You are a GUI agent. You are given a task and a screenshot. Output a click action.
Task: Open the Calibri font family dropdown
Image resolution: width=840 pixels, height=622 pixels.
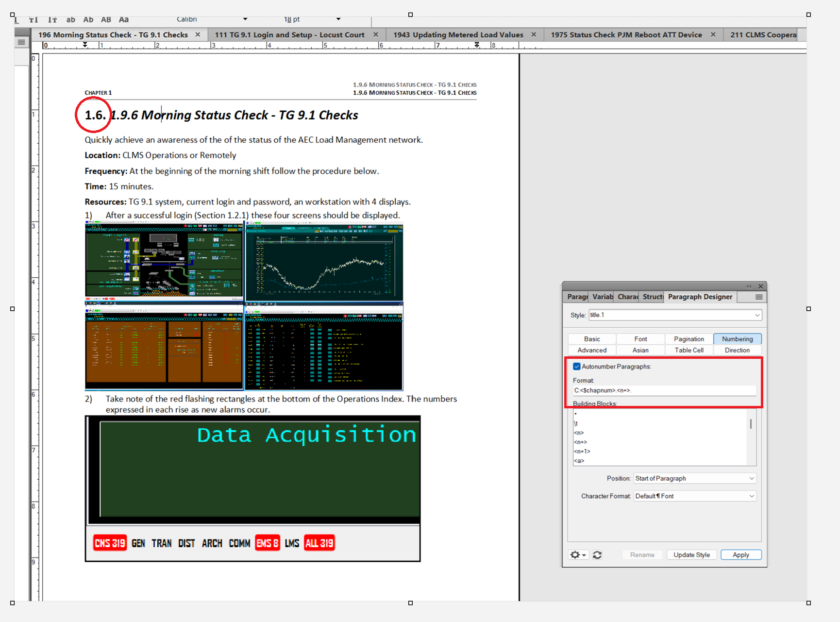245,19
